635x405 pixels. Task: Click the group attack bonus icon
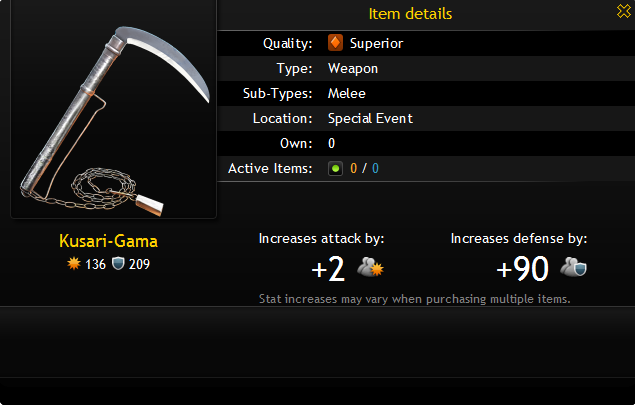point(370,267)
